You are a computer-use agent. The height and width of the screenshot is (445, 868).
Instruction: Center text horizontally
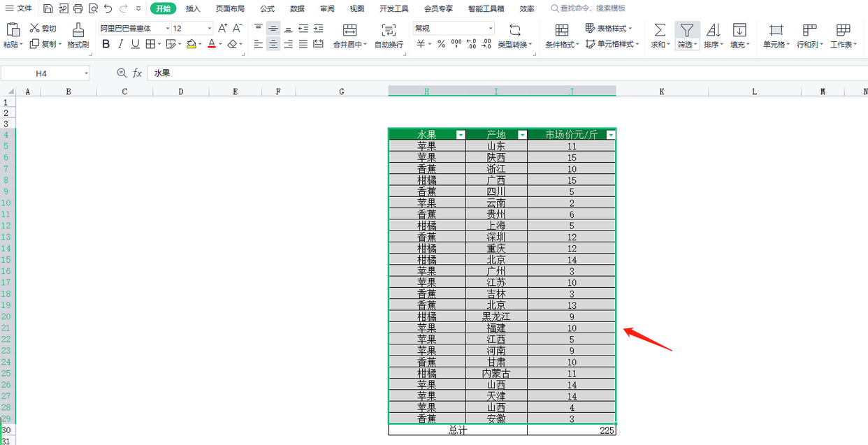tap(273, 44)
